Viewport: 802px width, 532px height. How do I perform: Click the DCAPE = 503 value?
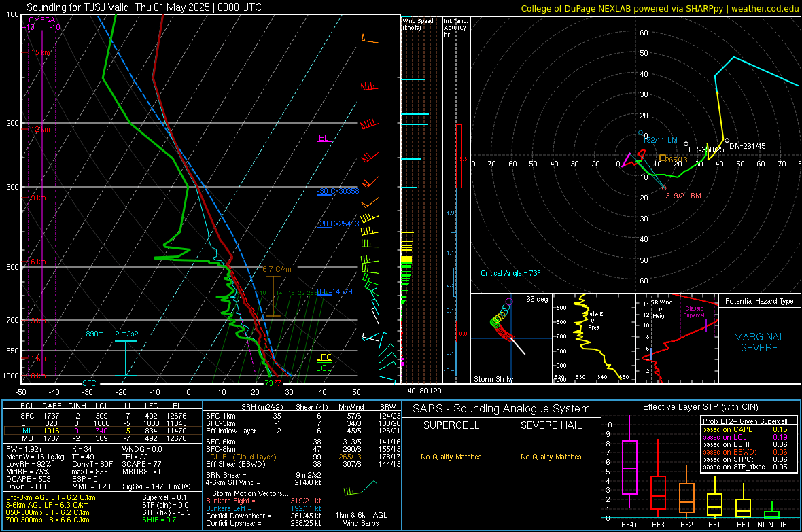coord(28,479)
